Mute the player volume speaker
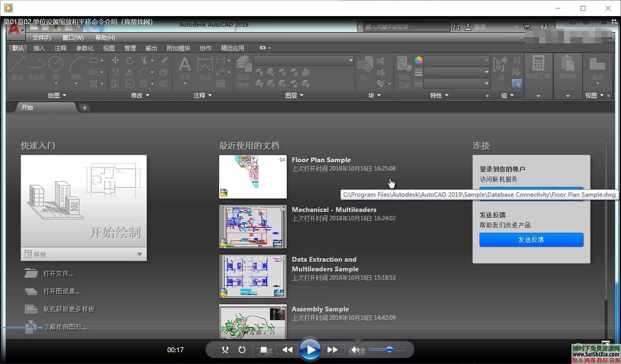The height and width of the screenshot is (364, 621). point(355,350)
